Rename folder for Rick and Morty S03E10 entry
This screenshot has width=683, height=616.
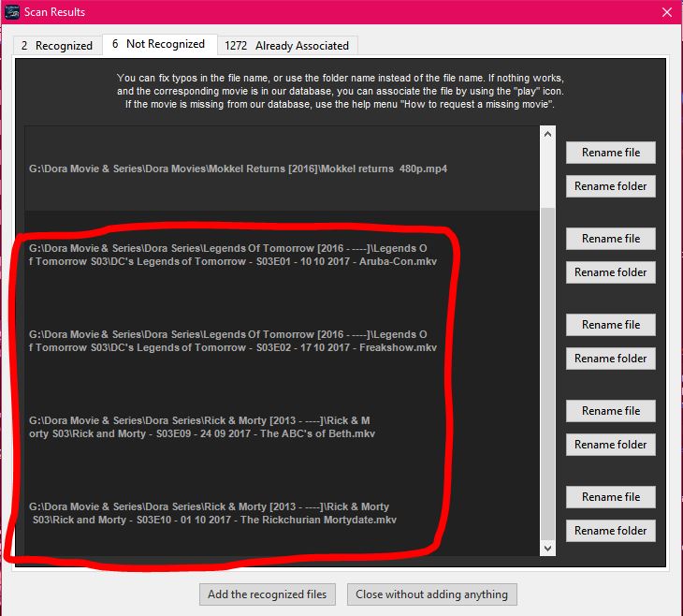coord(611,531)
